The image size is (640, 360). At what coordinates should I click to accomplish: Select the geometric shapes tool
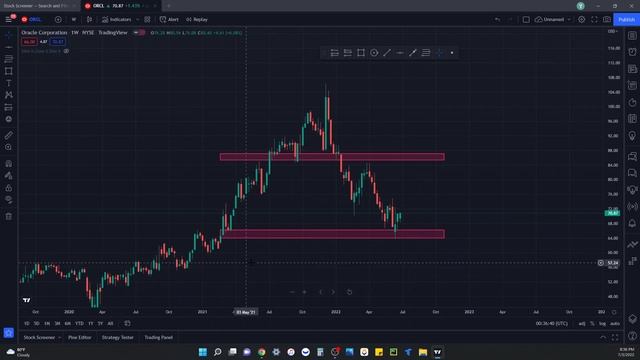(x=9, y=71)
